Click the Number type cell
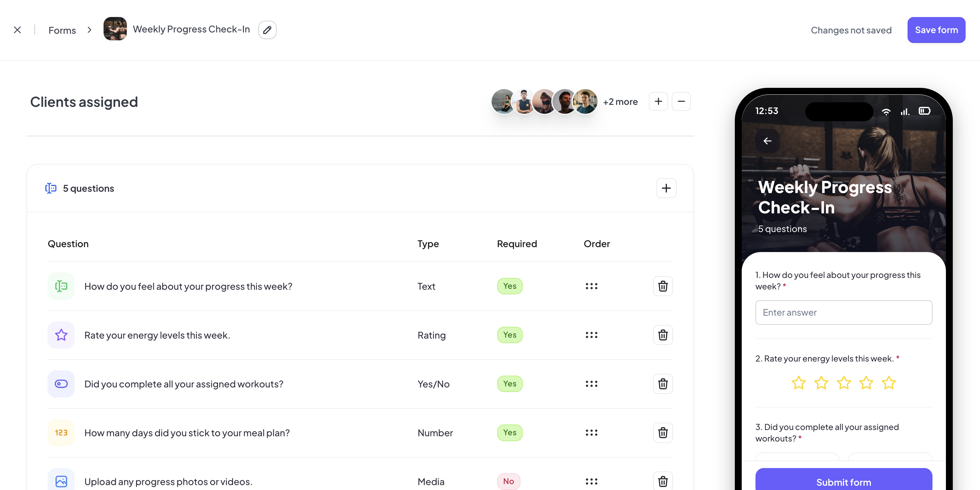 pos(435,433)
